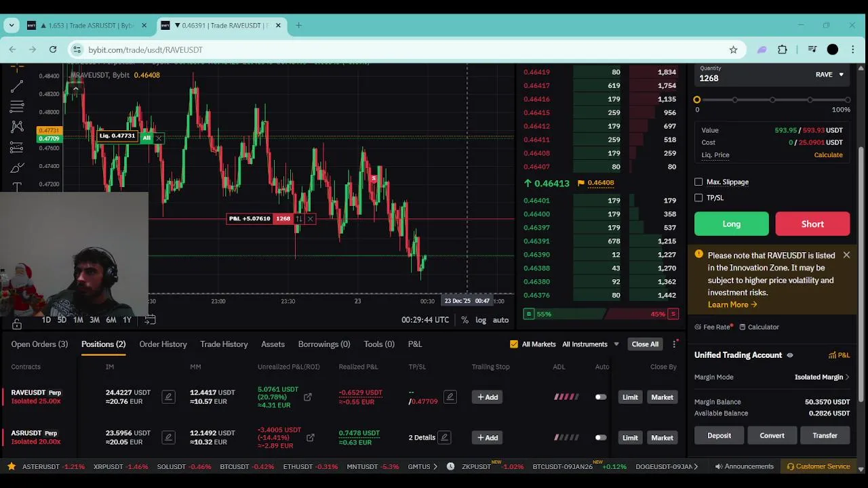Open Chrome three-dot menu
Viewport: 868px width, 488px height.
(x=853, y=49)
